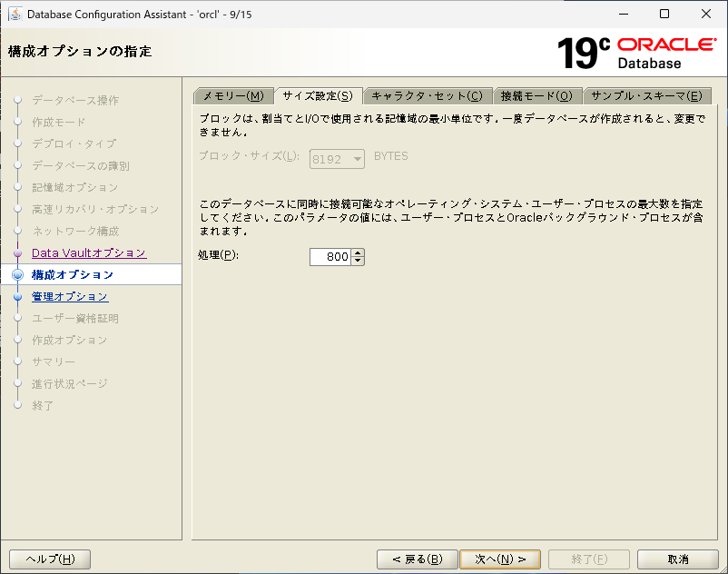Click inside the 処理 field showing 800
This screenshot has height=574, width=728.
[332, 256]
